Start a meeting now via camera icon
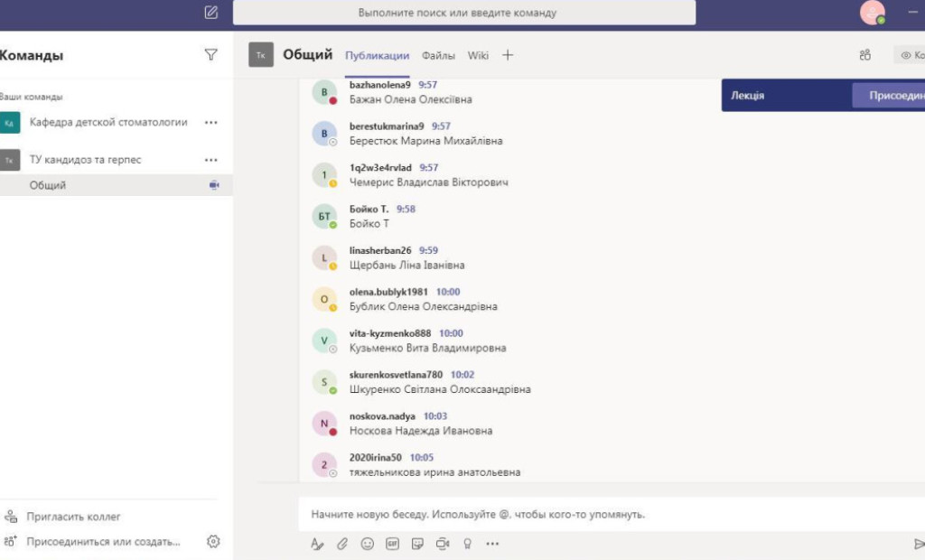This screenshot has height=560, width=925. point(443,544)
